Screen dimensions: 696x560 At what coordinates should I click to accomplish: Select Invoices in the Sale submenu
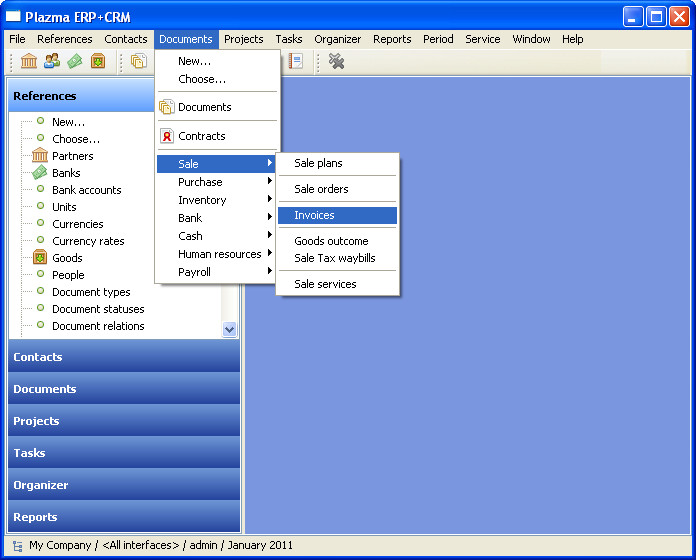coord(314,215)
